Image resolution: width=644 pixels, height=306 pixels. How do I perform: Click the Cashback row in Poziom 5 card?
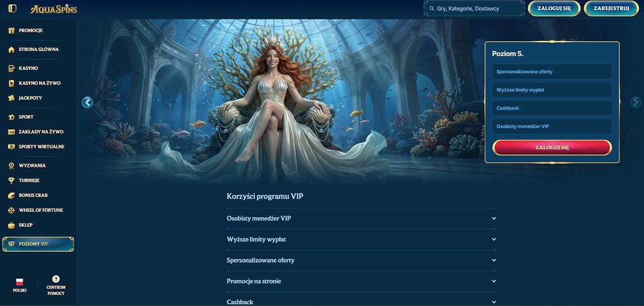coord(552,108)
